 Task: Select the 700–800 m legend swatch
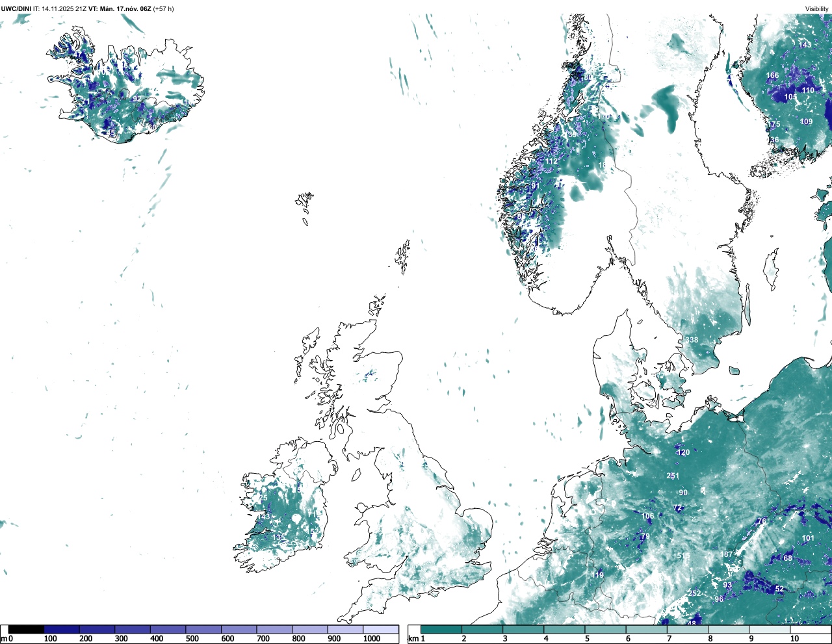point(274,629)
